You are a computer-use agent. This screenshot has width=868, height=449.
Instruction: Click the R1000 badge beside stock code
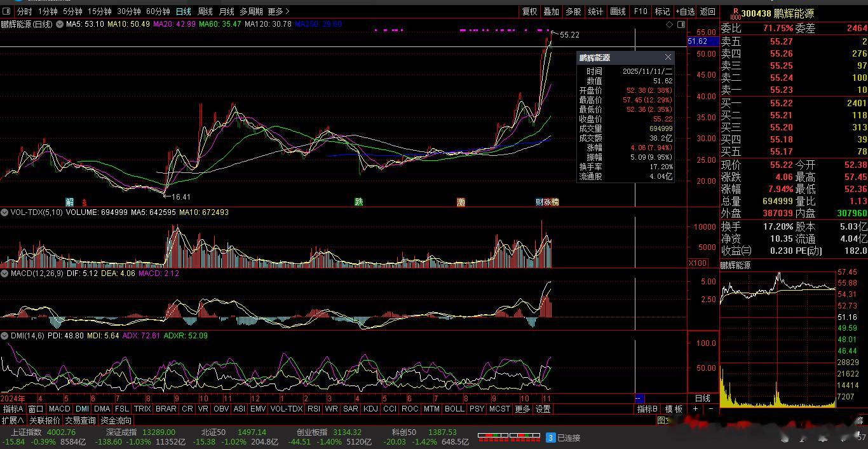735,13
